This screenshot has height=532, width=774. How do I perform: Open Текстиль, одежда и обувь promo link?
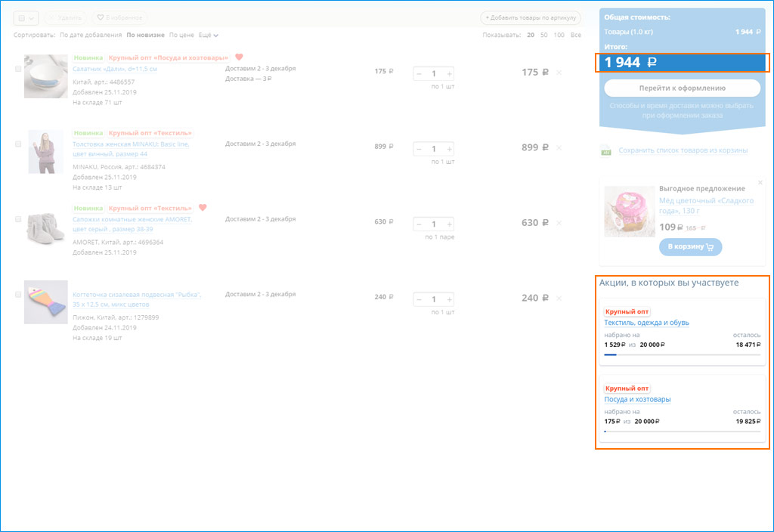[647, 323]
